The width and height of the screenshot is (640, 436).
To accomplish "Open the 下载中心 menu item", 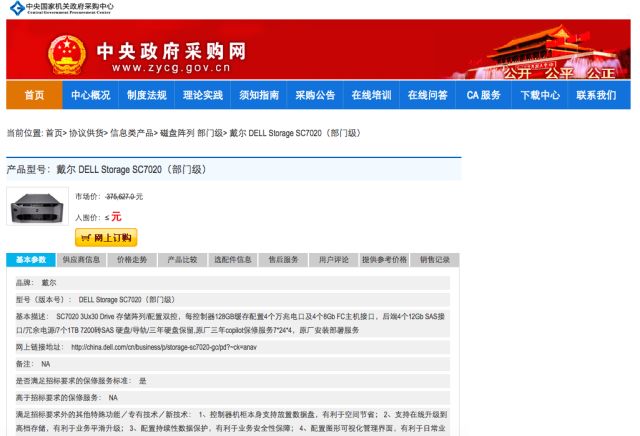I will coord(540,95).
